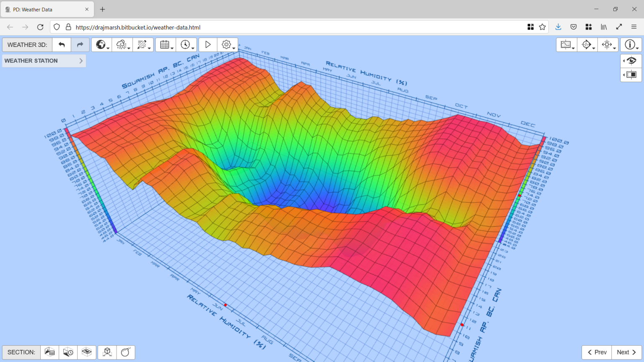
Task: Click the Next button
Action: (626, 352)
